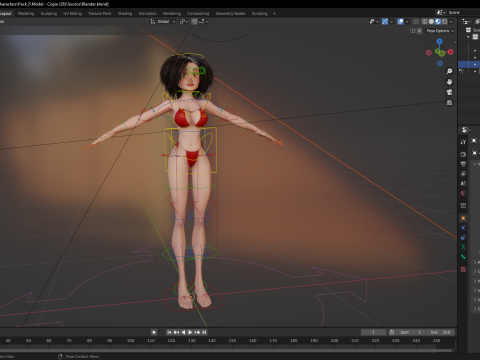Open the Object Data armature tab icon
This screenshot has height=360, width=480.
(463, 247)
